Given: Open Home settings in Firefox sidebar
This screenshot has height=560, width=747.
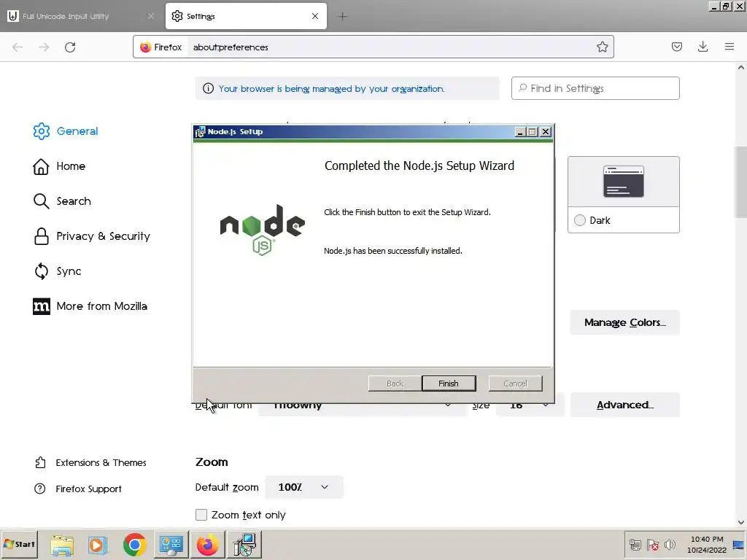Looking at the screenshot, I should pyautogui.click(x=59, y=166).
